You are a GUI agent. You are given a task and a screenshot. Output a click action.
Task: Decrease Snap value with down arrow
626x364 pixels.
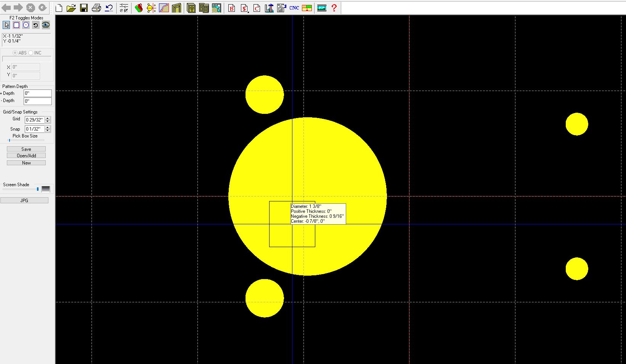(48, 131)
